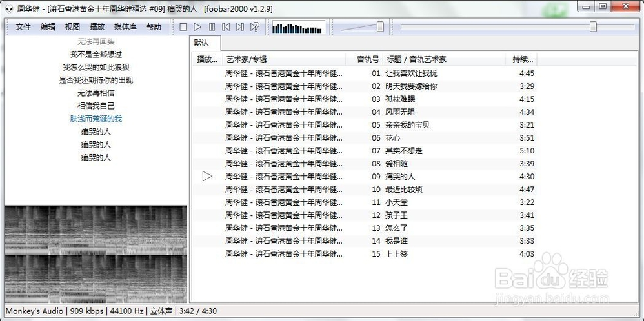Image resolution: width=644 pixels, height=321 pixels.
Task: Select track 12 孩子王
Action: [365, 215]
